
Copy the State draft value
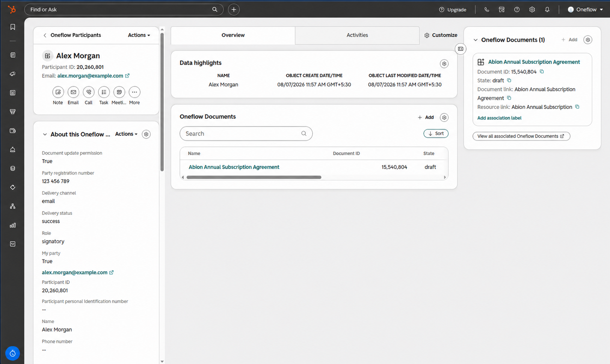509,80
